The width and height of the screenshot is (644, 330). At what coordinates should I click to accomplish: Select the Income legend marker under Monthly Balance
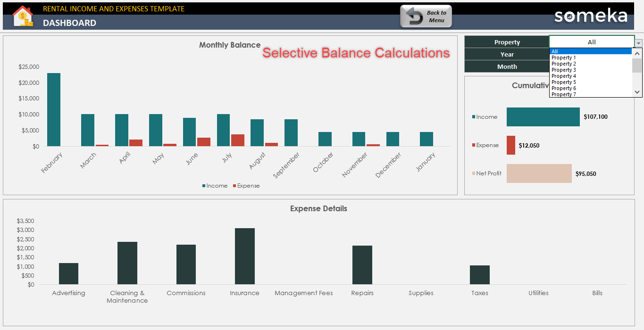205,186
